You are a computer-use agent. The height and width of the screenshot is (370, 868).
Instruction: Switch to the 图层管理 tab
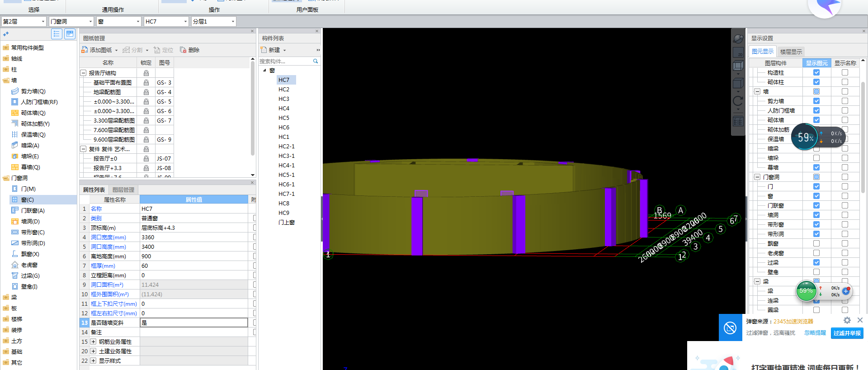pos(123,190)
